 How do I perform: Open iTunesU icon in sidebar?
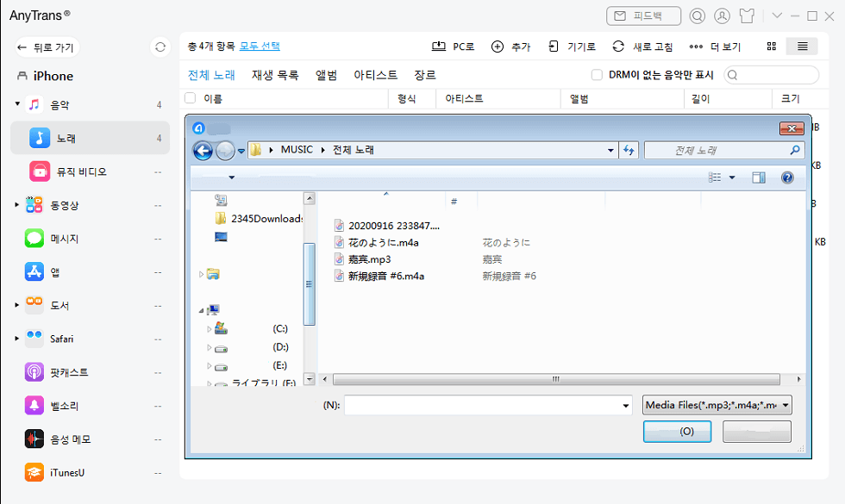coord(34,472)
